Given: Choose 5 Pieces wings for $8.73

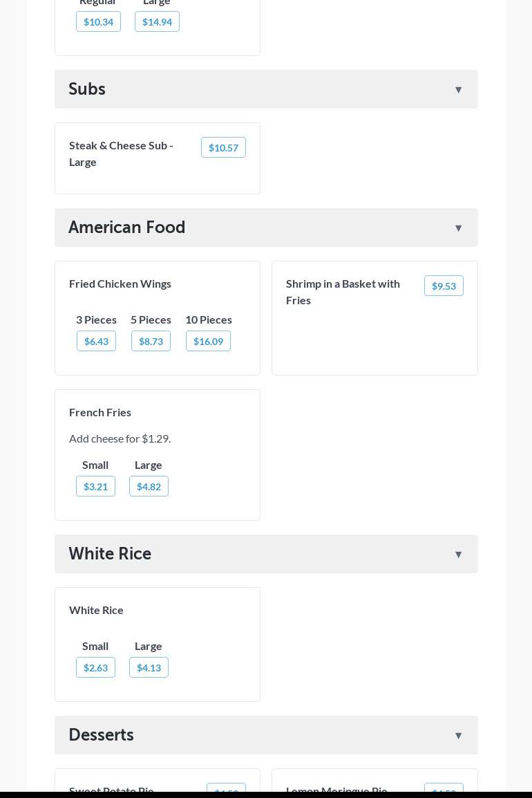Looking at the screenshot, I should [151, 341].
